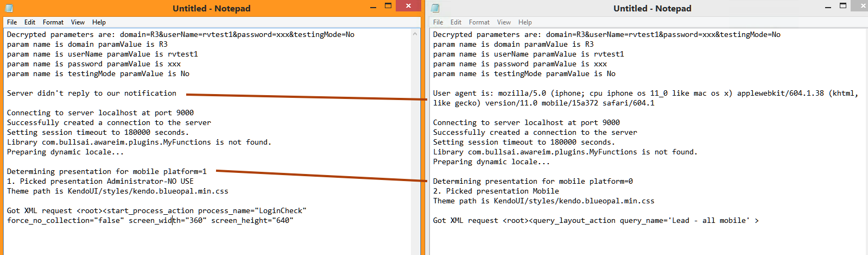Open View menu in right Notepad
This screenshot has height=255, width=868.
(x=504, y=22)
